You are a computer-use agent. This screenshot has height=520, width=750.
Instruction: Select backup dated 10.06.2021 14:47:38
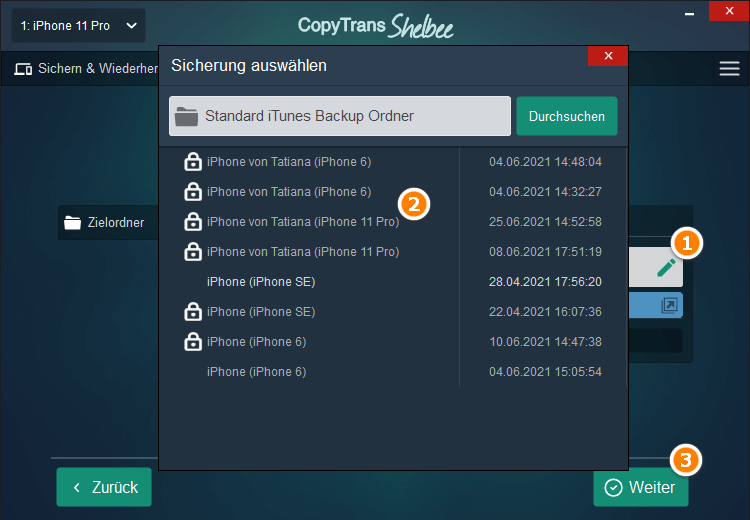393,342
